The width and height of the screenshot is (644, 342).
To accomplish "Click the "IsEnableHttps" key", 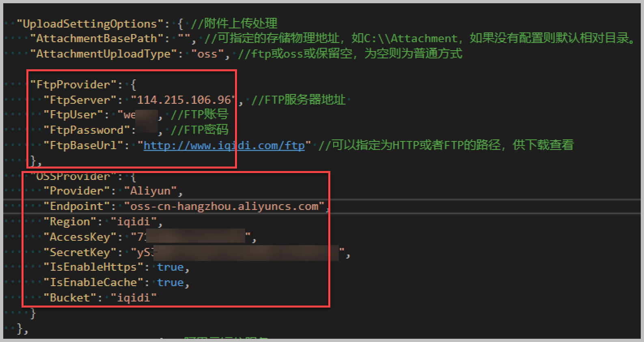I will [x=93, y=267].
